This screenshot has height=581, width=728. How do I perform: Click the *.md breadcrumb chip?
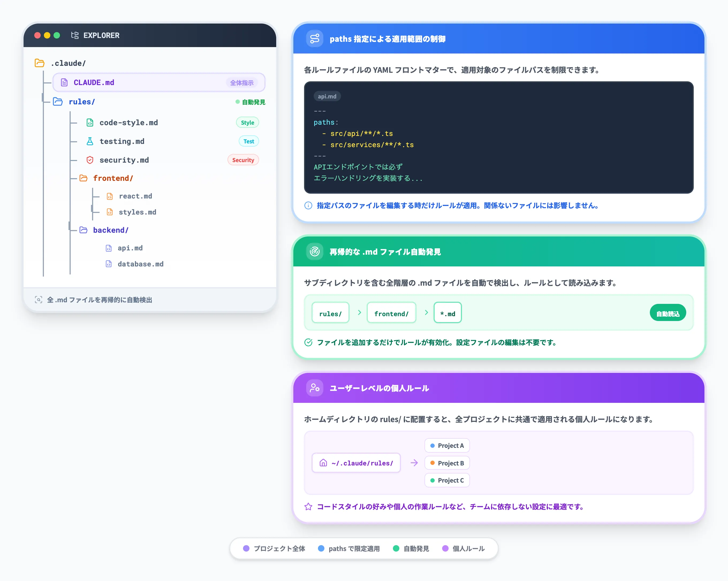pos(448,314)
